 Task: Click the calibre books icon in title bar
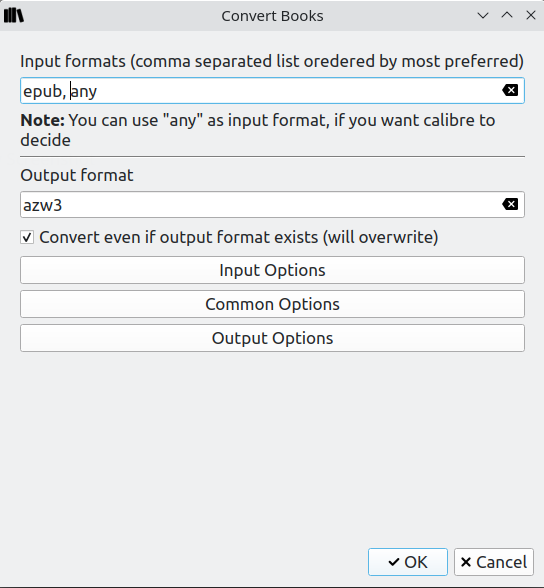[x=14, y=15]
